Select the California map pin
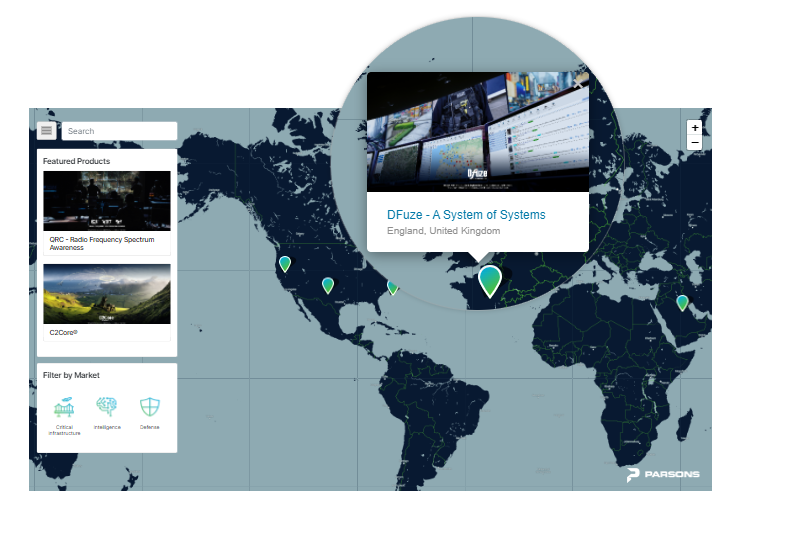The image size is (803, 538). coord(285,264)
